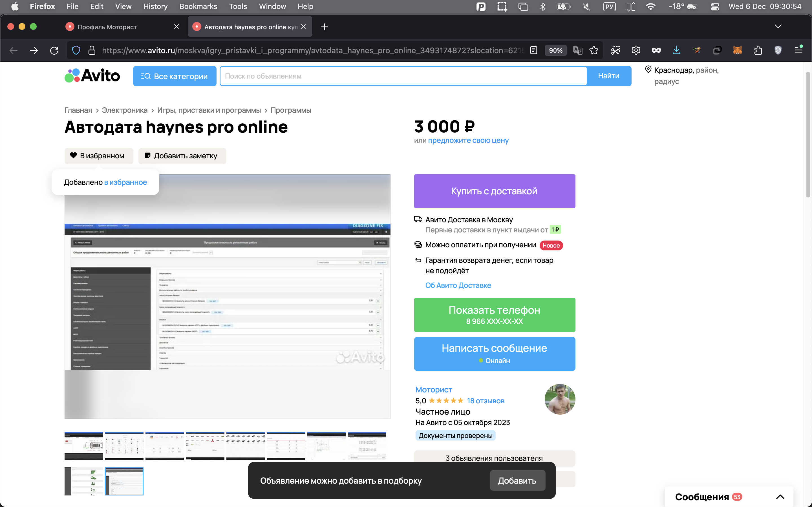Toggle macOS Control Center icon

point(715,6)
